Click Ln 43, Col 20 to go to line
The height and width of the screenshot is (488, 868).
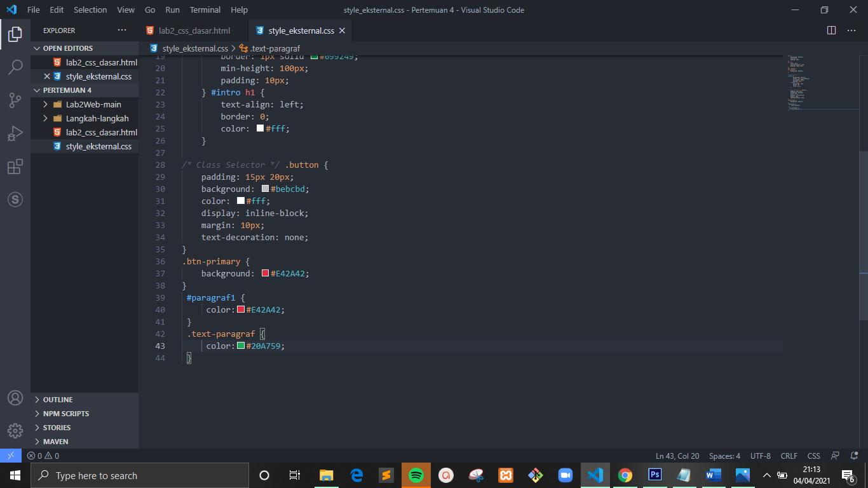(x=677, y=456)
